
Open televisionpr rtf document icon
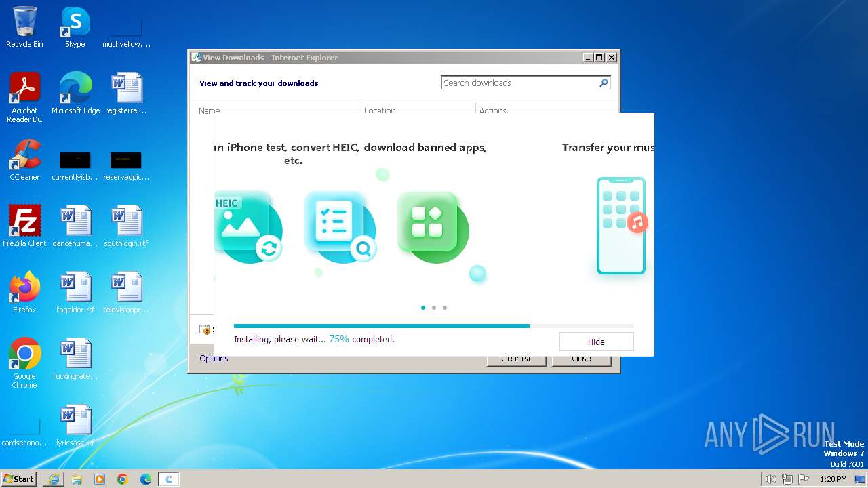pos(126,293)
